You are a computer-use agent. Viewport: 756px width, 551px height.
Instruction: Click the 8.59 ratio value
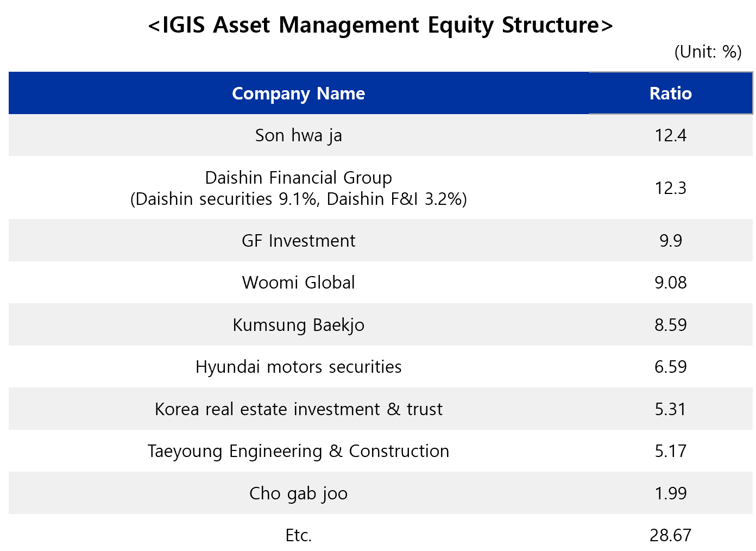671,325
